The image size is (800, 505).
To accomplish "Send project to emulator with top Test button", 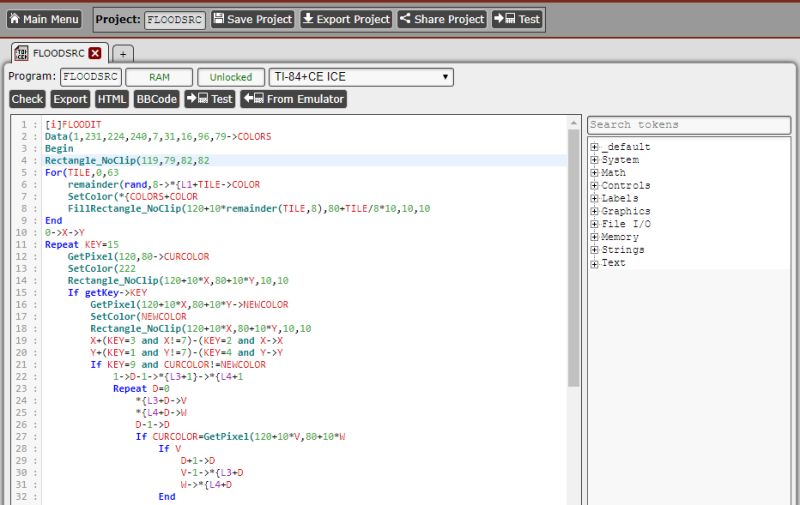I will 517,19.
